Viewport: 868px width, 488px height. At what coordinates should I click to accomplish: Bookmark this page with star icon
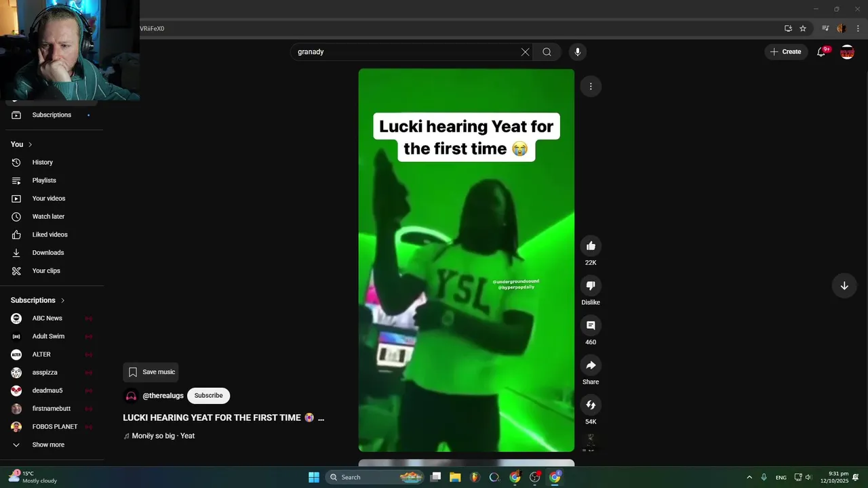pyautogui.click(x=803, y=28)
